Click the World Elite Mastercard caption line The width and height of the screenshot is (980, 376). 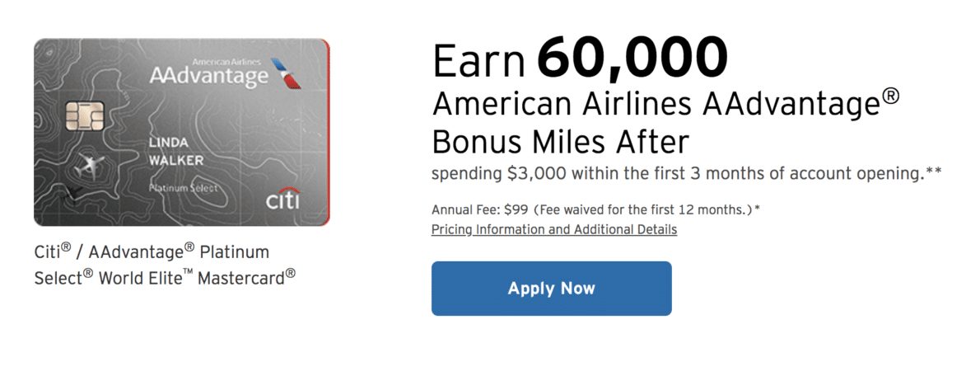165,277
